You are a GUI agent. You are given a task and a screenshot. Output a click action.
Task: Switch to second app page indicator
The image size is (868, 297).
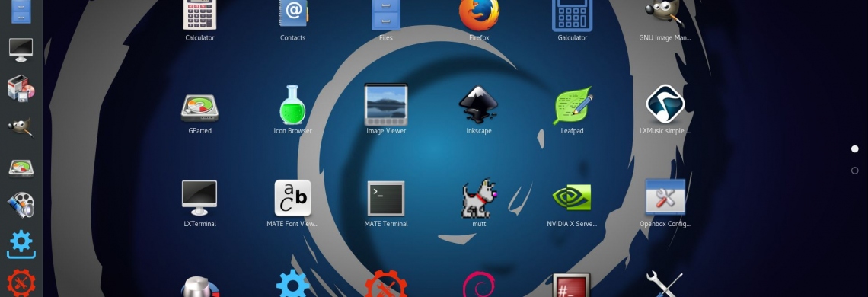855,171
